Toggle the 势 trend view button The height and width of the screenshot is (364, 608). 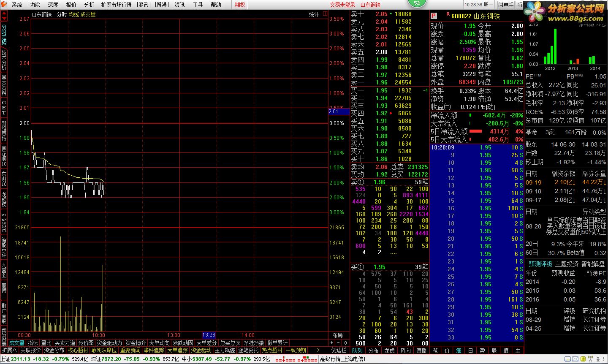[482, 350]
